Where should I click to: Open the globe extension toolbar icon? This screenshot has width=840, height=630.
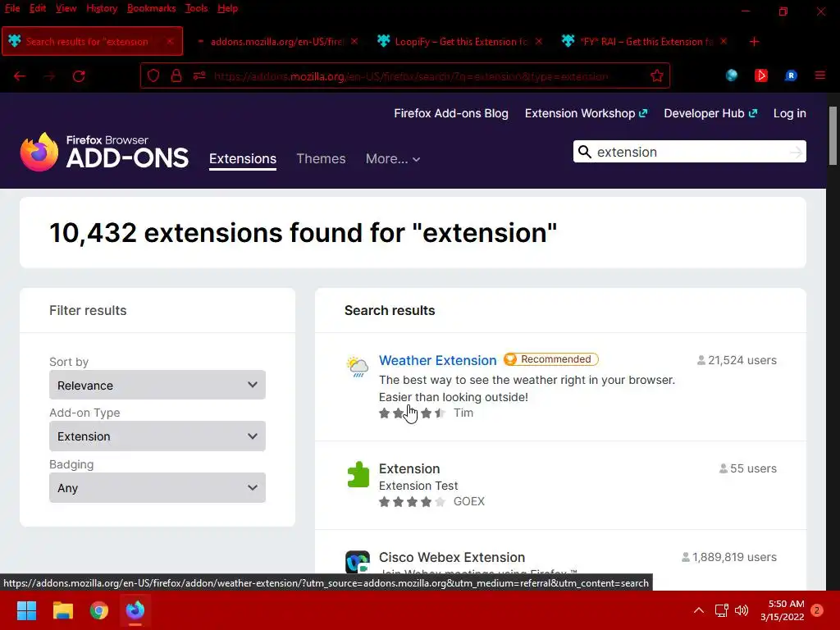tap(731, 75)
